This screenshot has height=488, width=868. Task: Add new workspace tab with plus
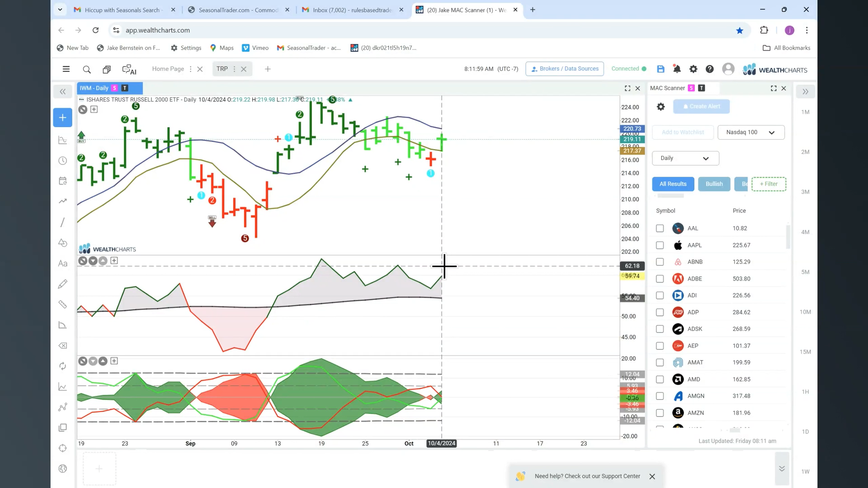(268, 69)
